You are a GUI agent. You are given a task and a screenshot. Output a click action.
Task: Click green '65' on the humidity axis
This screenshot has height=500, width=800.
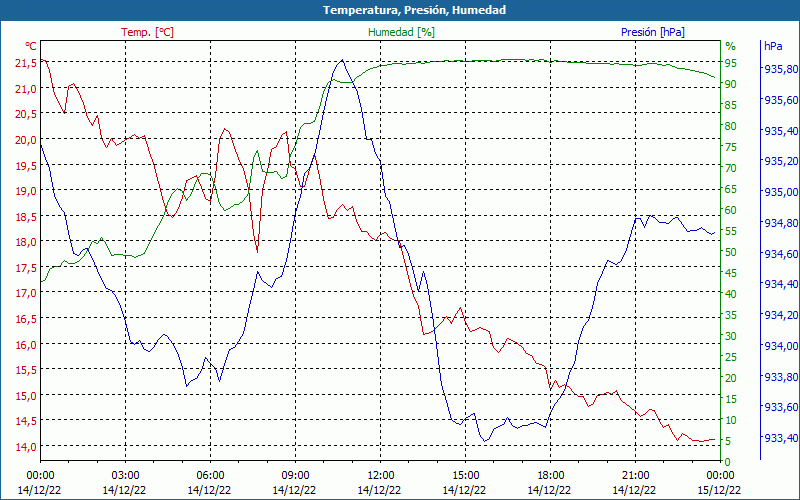point(731,189)
